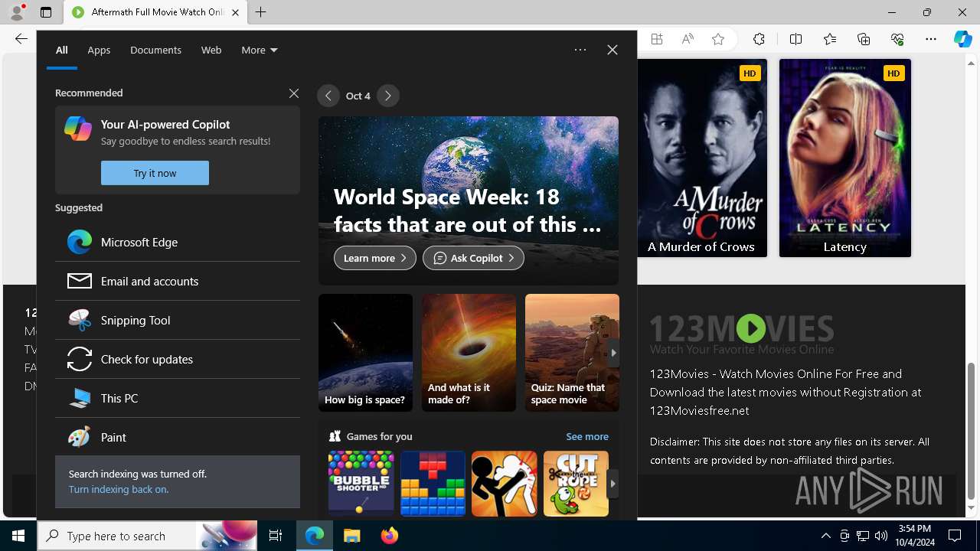
Task: Open search panel options ellipsis
Action: click(x=580, y=50)
